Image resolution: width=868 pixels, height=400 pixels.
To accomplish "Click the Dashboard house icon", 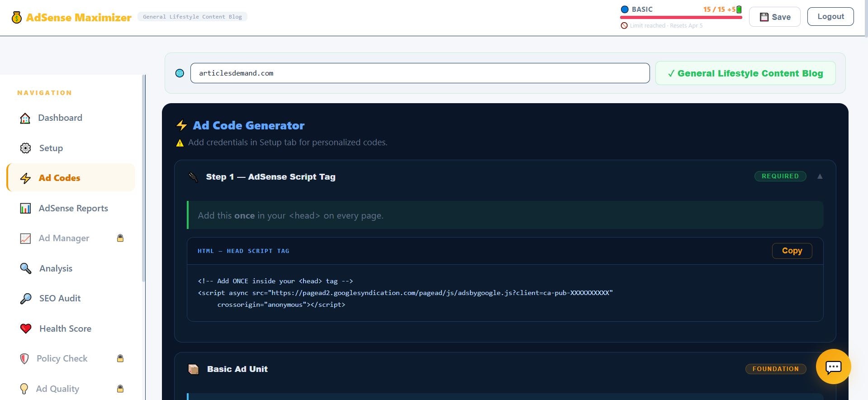I will pyautogui.click(x=25, y=118).
